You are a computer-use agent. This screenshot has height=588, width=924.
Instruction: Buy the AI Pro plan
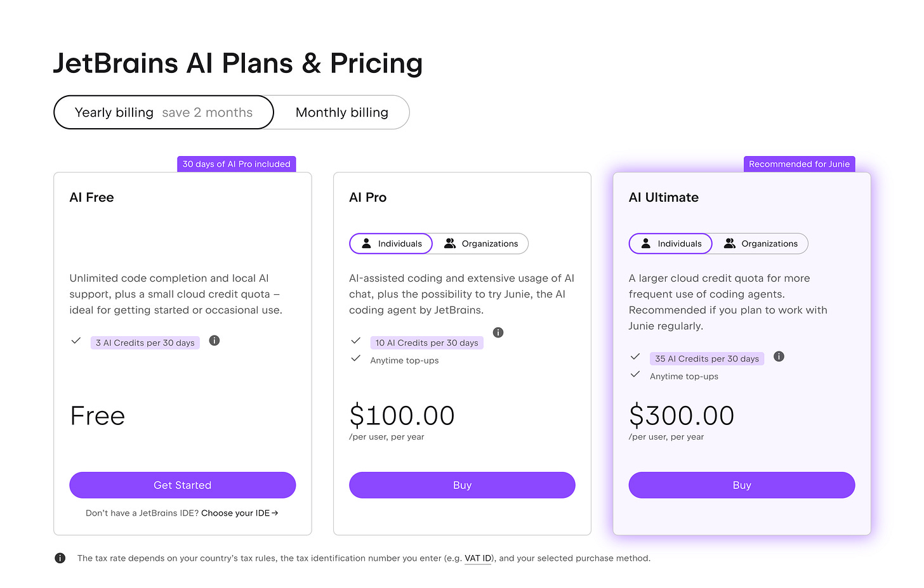[x=462, y=485]
